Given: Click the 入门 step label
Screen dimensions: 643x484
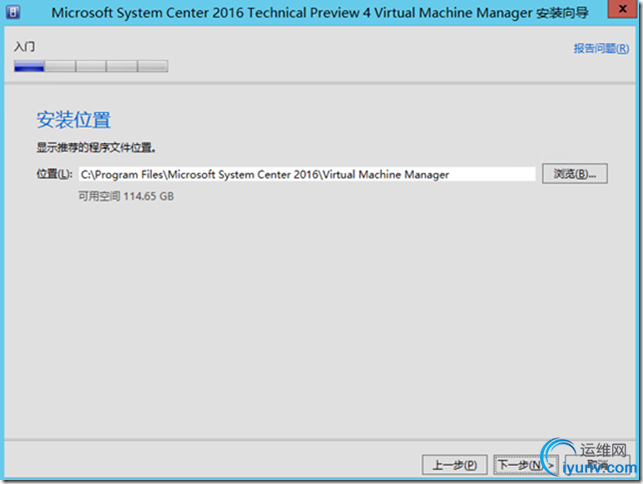Looking at the screenshot, I should tap(24, 46).
